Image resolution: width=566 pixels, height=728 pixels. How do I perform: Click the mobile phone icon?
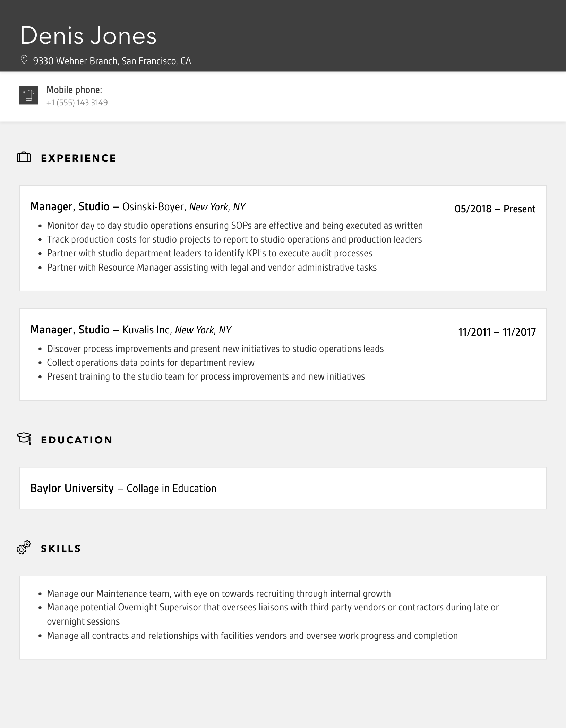29,95
